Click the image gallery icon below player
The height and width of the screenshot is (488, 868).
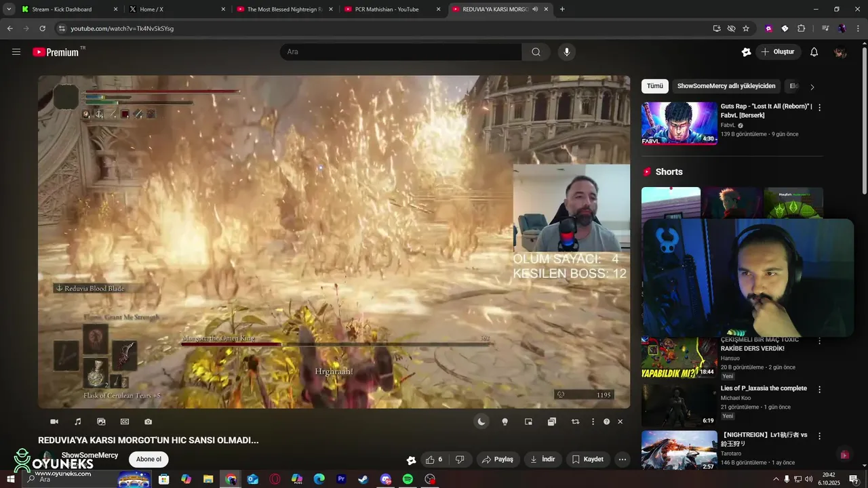click(x=101, y=422)
